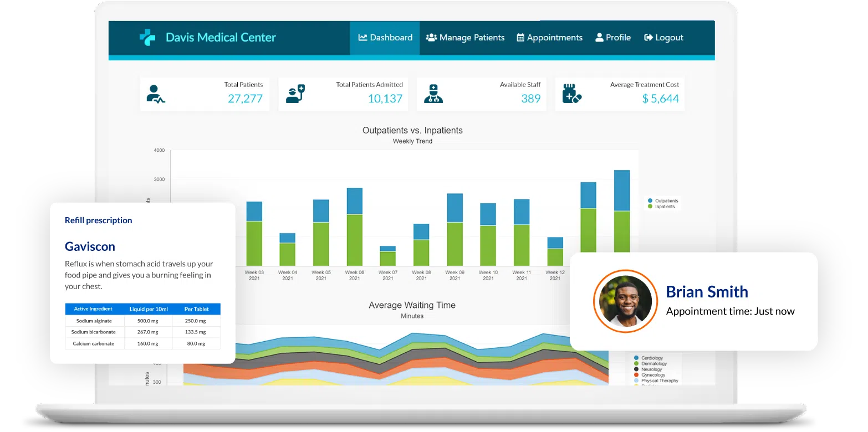Click the Gaviscon prescription title

(90, 246)
